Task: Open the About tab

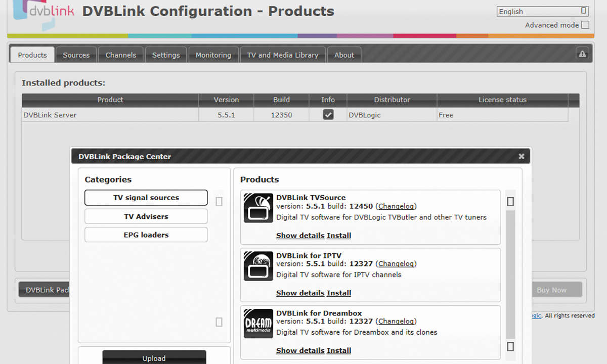Action: click(344, 55)
